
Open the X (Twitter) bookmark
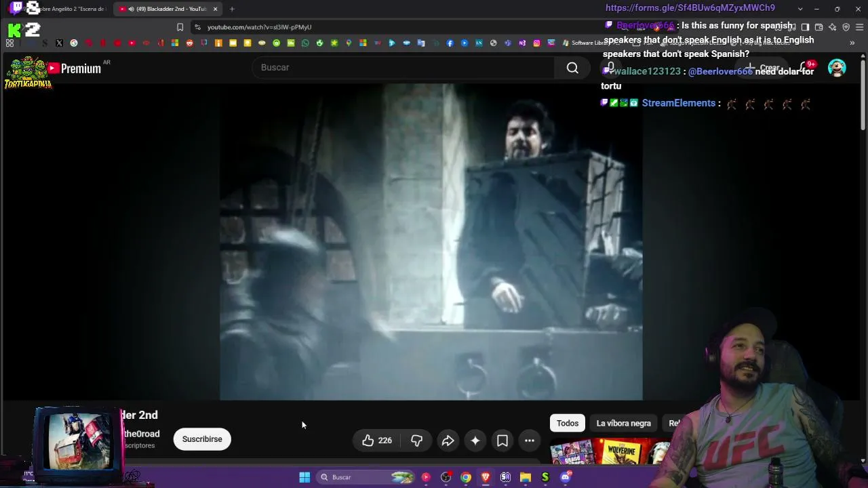(59, 43)
